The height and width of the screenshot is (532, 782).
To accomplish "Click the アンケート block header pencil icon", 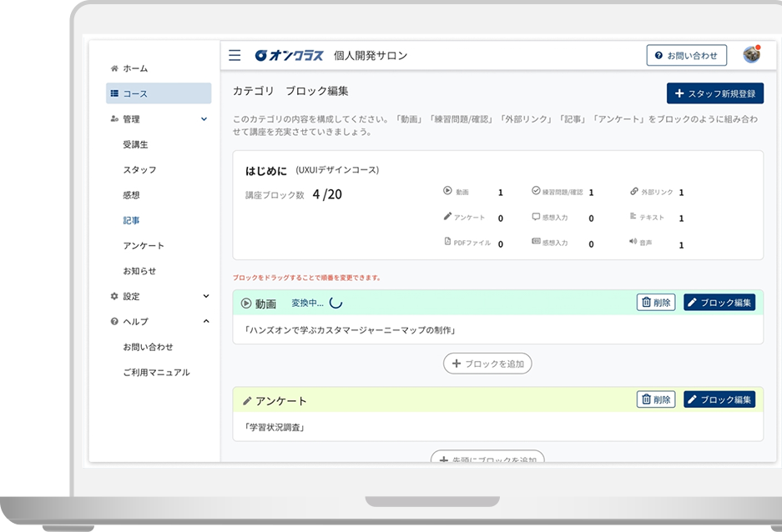I will 246,400.
